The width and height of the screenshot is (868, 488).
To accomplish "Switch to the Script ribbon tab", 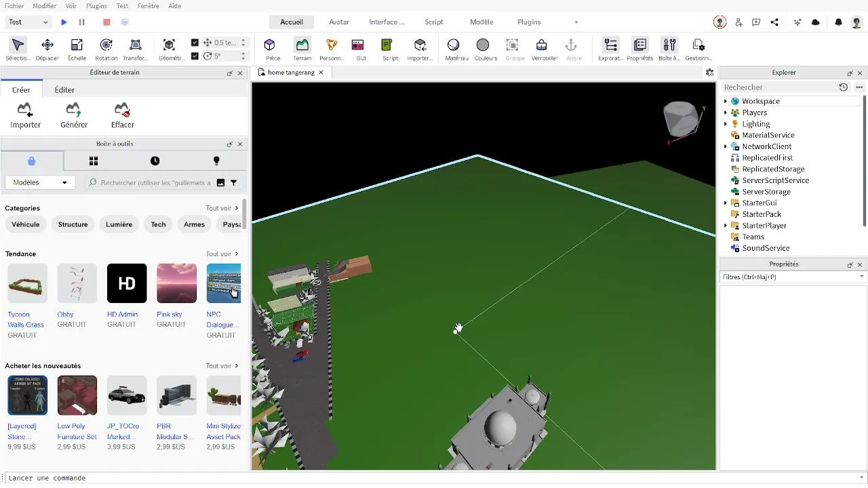I will pos(434,22).
